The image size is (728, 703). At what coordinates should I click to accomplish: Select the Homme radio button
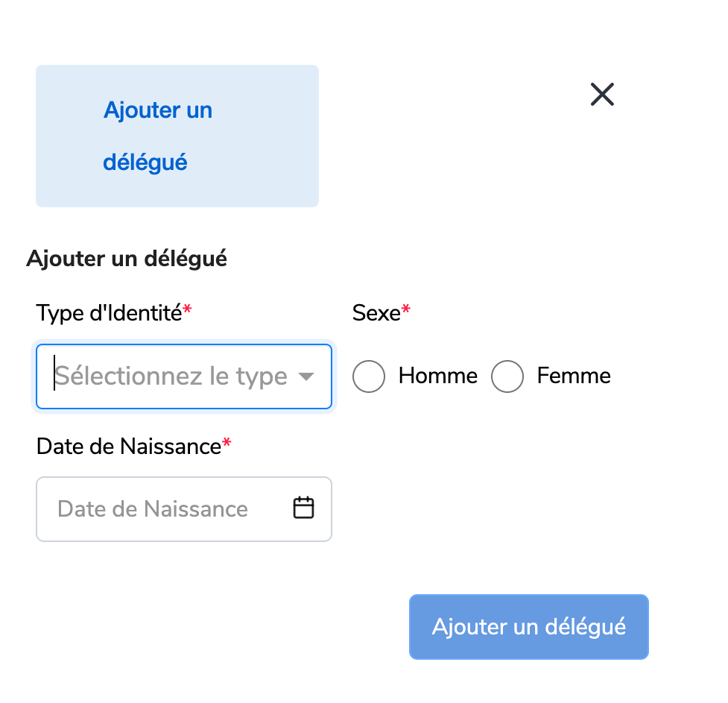click(369, 376)
